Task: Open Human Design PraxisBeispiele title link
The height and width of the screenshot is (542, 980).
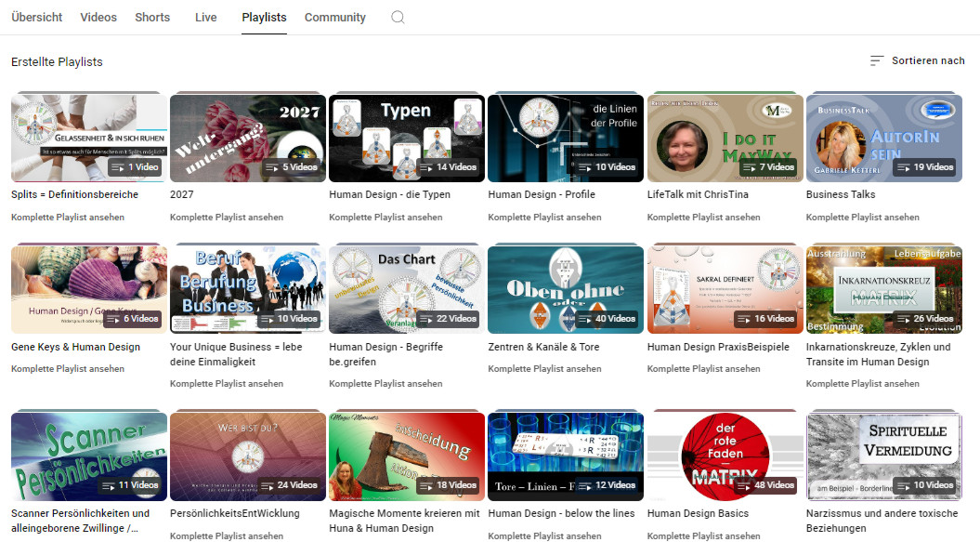Action: click(x=718, y=347)
